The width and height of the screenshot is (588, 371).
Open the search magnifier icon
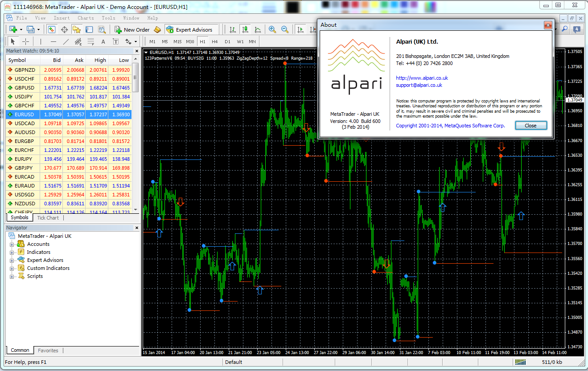(x=565, y=29)
